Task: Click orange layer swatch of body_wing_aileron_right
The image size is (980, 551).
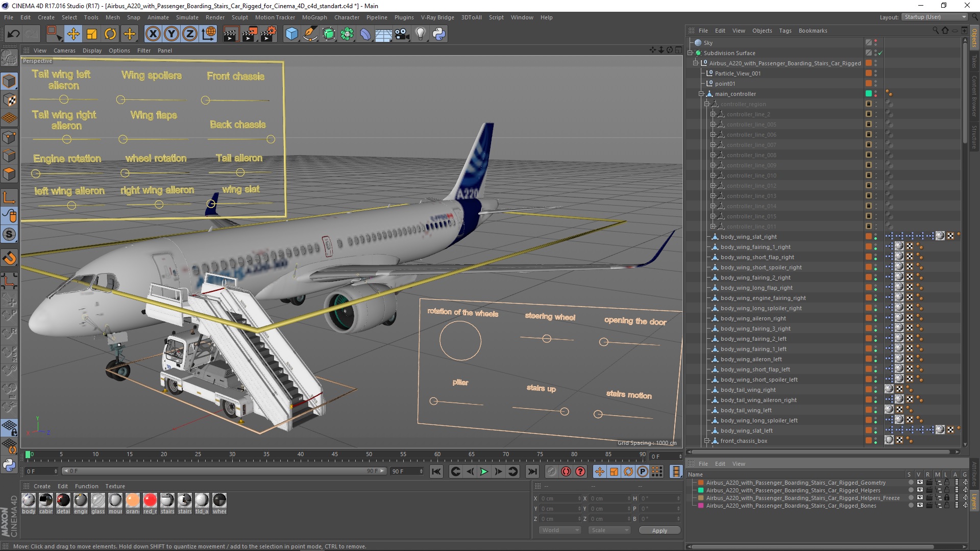Action: tap(869, 318)
